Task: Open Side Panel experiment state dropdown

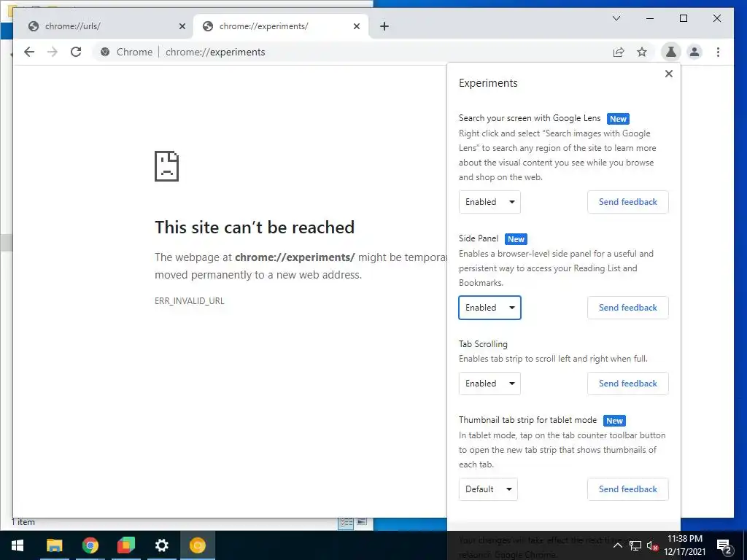Action: [x=489, y=308]
